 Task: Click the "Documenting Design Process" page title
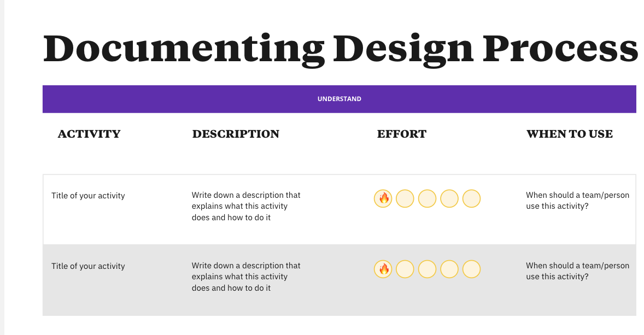[340, 48]
